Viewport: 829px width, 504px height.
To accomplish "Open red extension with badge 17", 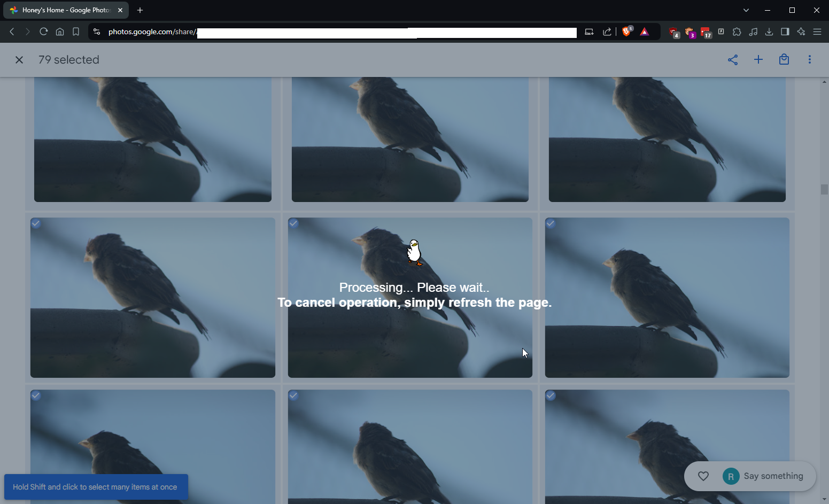I will click(x=706, y=32).
